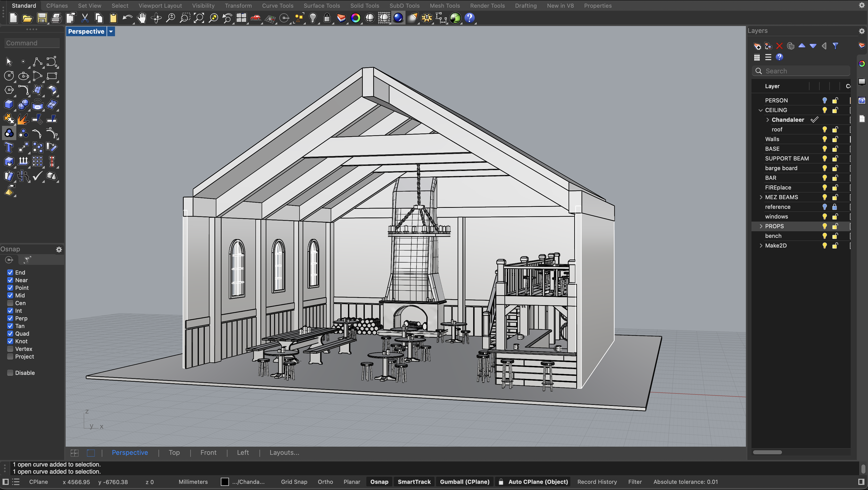This screenshot has width=868, height=490.
Task: Click Record History in status bar
Action: (597, 482)
